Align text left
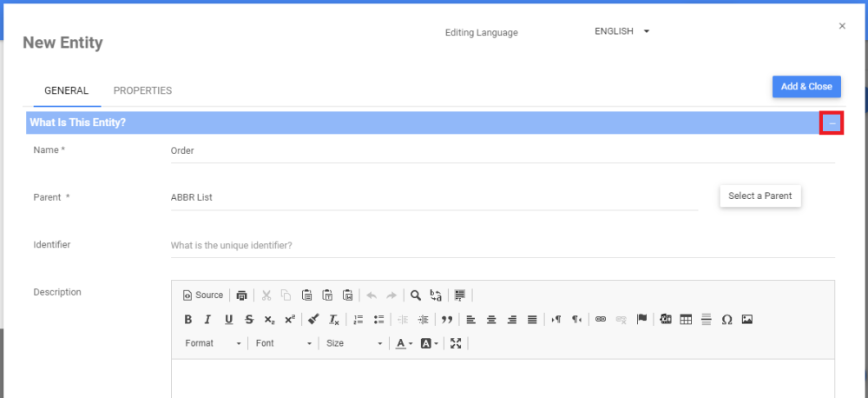868x398 pixels. [x=471, y=320]
